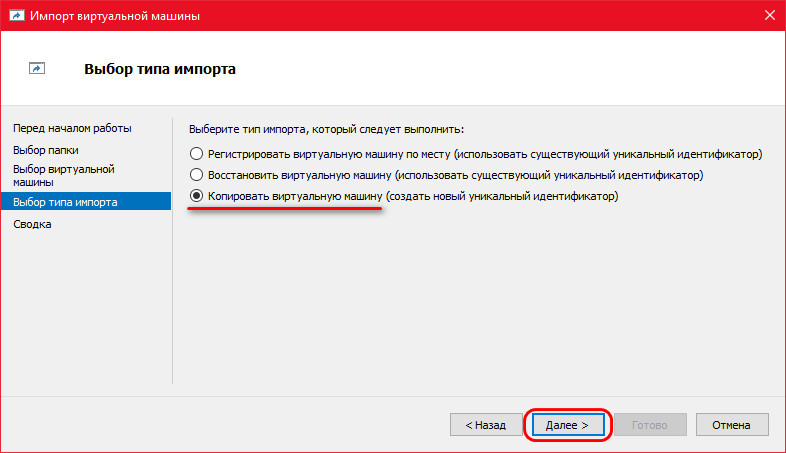Jump to the 'Сводка' summary step
This screenshot has width=786, height=453.
tap(32, 224)
